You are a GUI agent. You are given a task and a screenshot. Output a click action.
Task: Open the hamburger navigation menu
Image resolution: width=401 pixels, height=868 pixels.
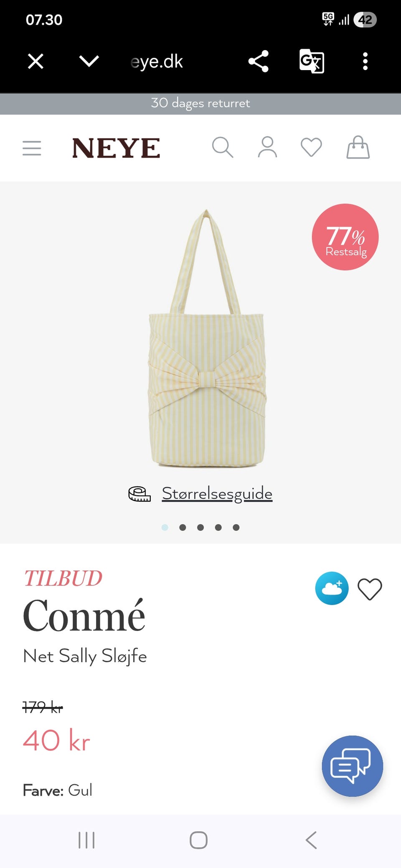[32, 148]
